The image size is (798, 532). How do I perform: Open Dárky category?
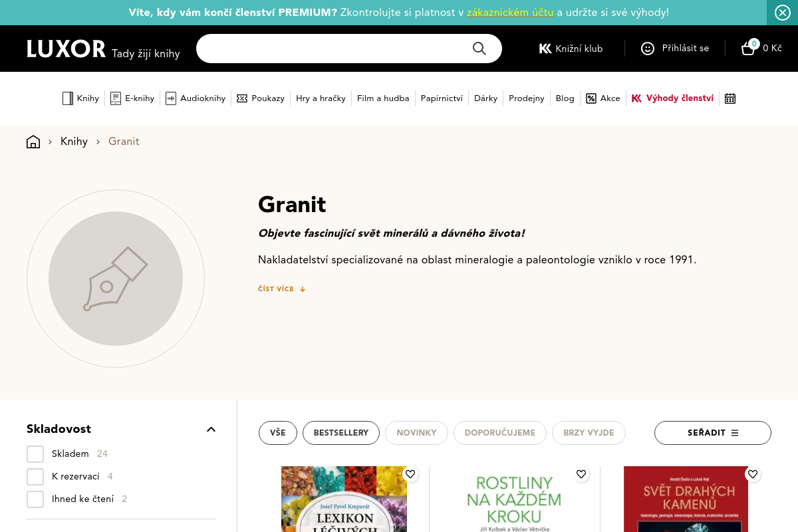tap(485, 98)
